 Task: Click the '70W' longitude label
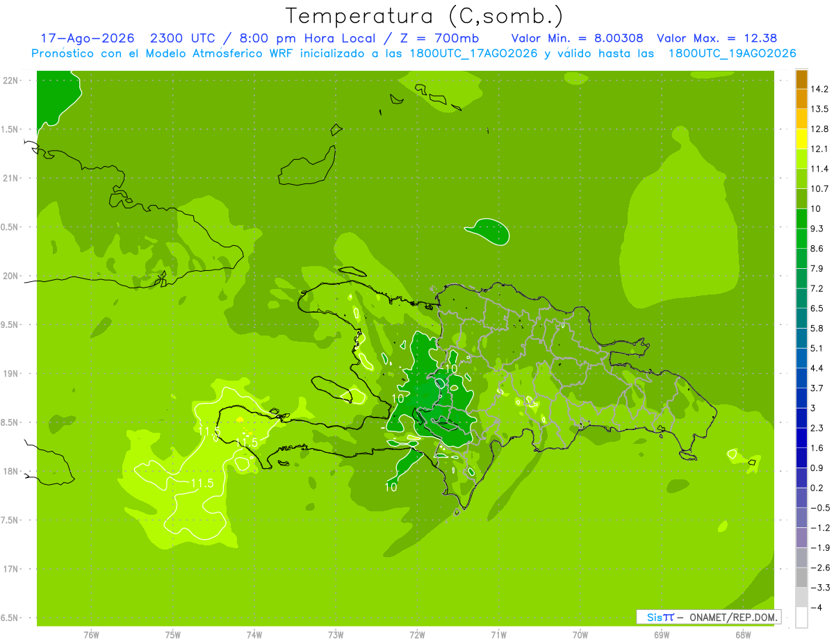coord(580,635)
